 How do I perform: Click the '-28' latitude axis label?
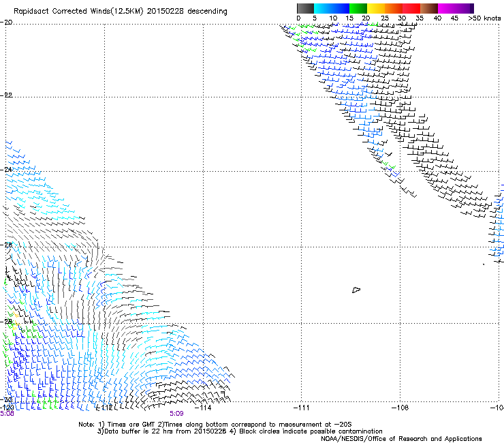tap(6, 322)
